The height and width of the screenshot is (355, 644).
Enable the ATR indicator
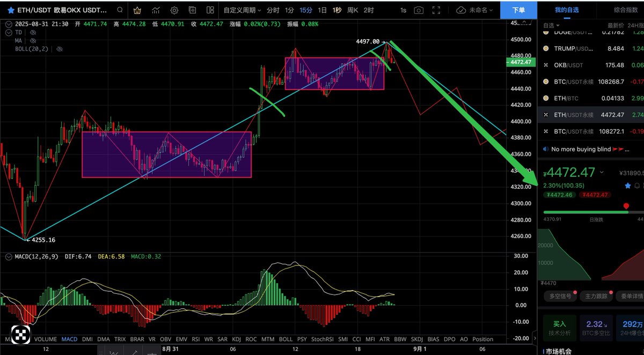coord(384,339)
